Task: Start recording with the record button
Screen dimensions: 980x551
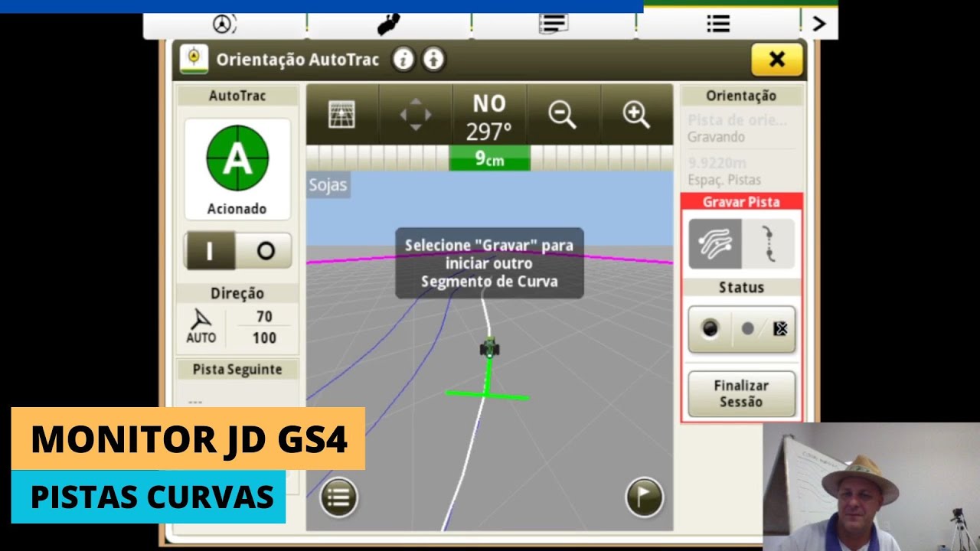Action: [710, 329]
